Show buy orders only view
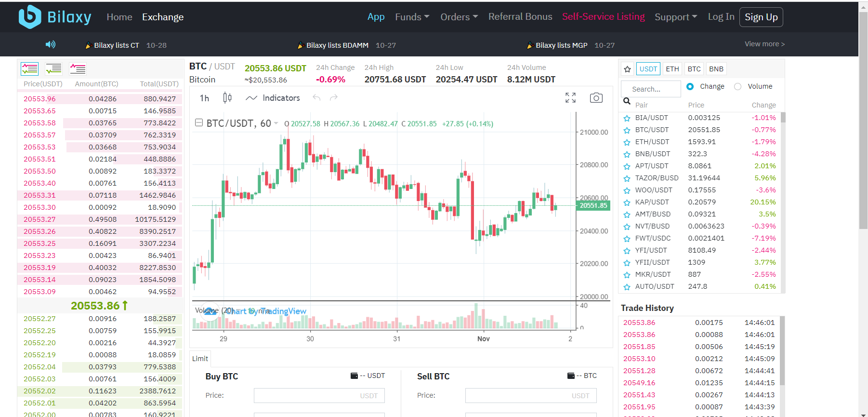868x417 pixels. tap(53, 69)
